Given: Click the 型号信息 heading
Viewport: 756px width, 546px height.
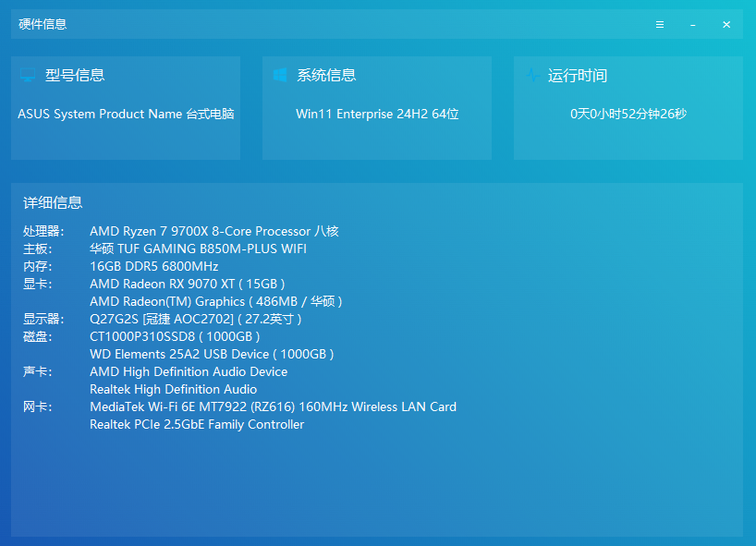Looking at the screenshot, I should (75, 75).
